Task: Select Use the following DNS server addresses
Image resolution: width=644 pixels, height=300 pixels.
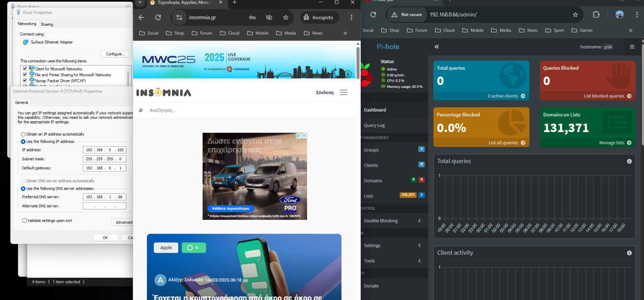Action: pos(23,188)
